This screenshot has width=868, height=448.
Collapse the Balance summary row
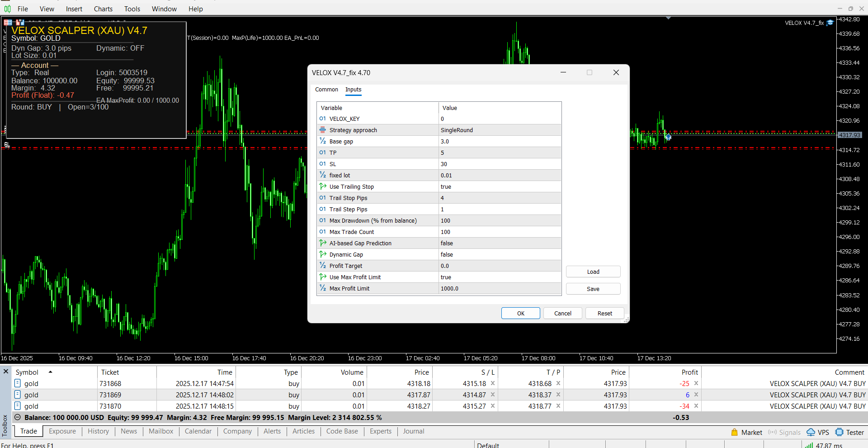click(x=18, y=417)
